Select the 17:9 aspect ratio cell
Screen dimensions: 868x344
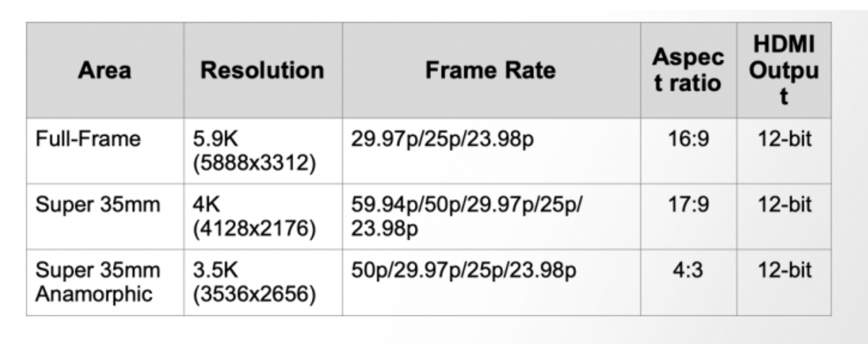688,204
